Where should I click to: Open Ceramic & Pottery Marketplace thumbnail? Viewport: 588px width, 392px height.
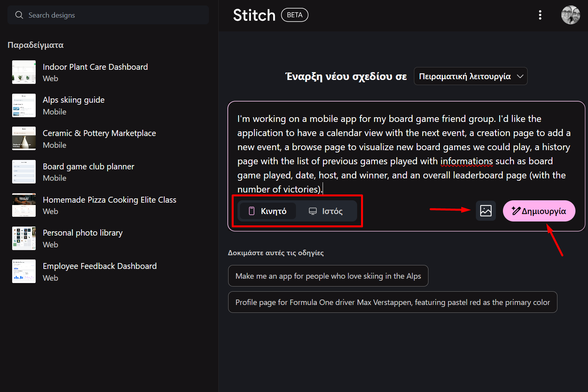coord(24,138)
